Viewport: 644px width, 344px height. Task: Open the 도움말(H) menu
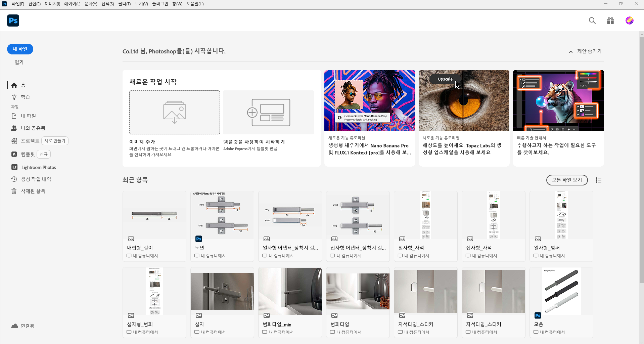(x=195, y=4)
